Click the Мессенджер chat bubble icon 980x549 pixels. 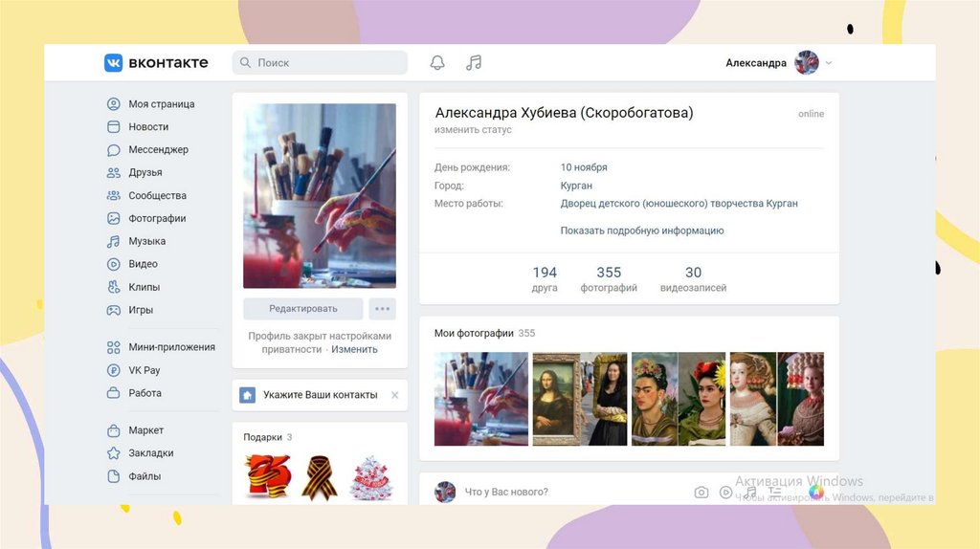pos(113,150)
